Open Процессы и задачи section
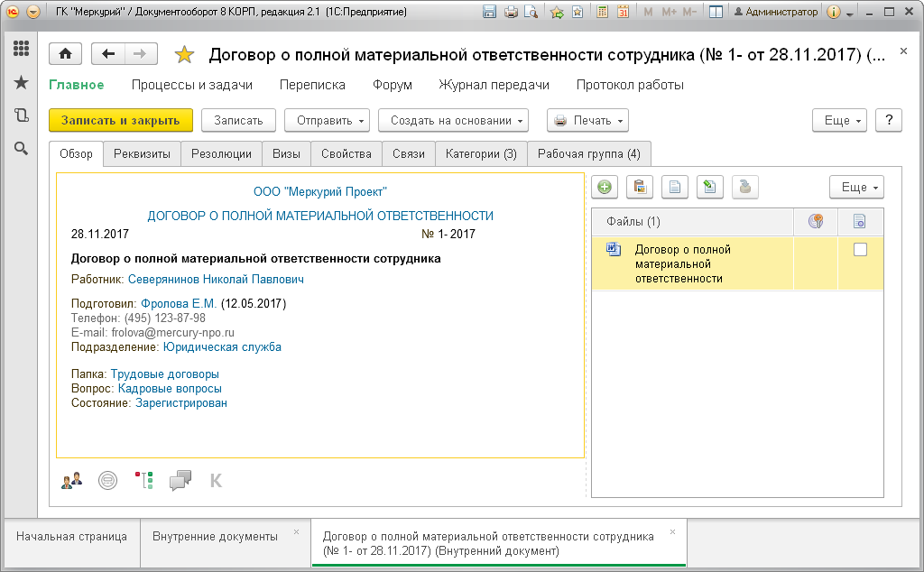Viewport: 924px width, 572px height. pos(192,85)
